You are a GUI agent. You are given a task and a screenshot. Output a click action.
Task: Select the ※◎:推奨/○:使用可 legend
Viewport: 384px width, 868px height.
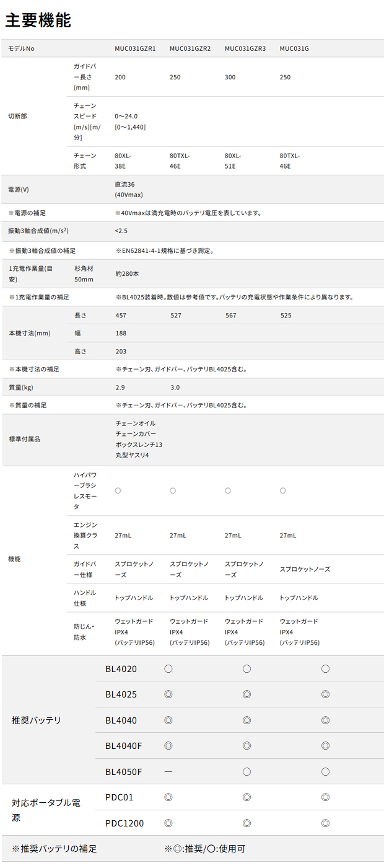(206, 848)
